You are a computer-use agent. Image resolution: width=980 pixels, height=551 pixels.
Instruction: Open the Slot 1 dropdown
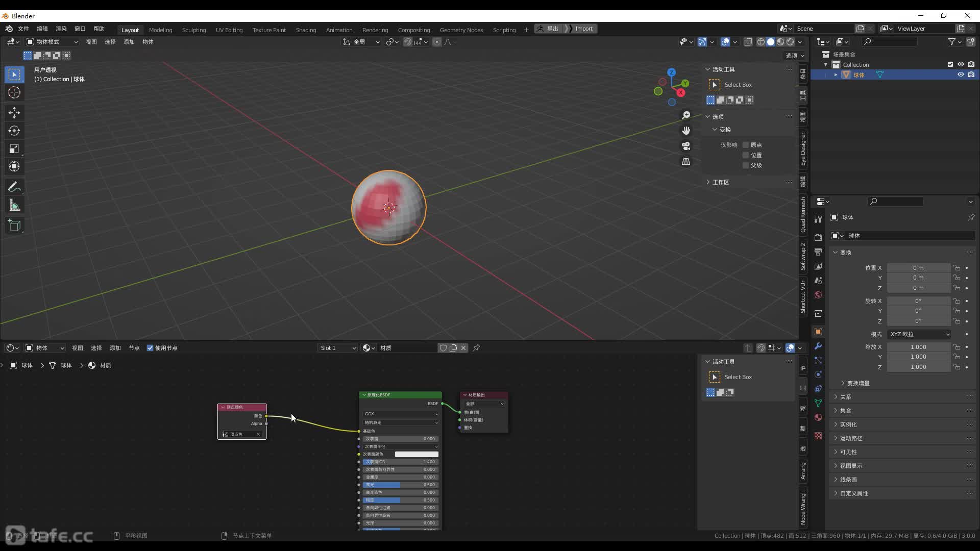coord(337,348)
